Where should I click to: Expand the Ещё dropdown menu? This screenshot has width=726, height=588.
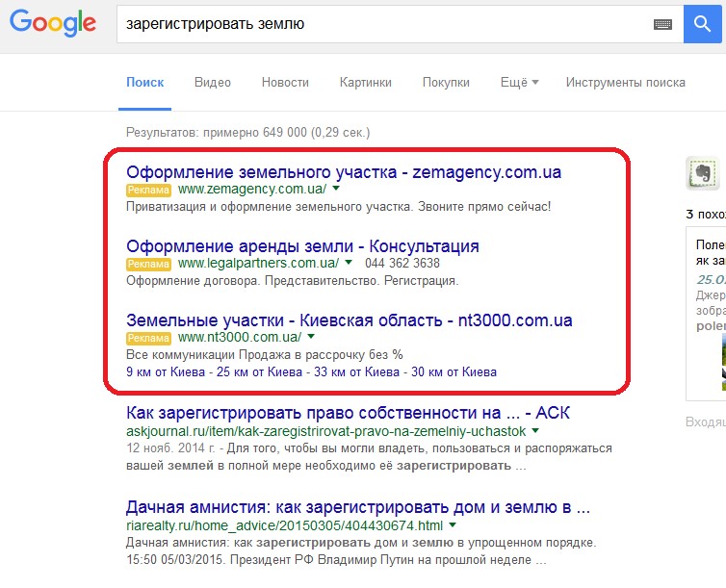pyautogui.click(x=519, y=83)
